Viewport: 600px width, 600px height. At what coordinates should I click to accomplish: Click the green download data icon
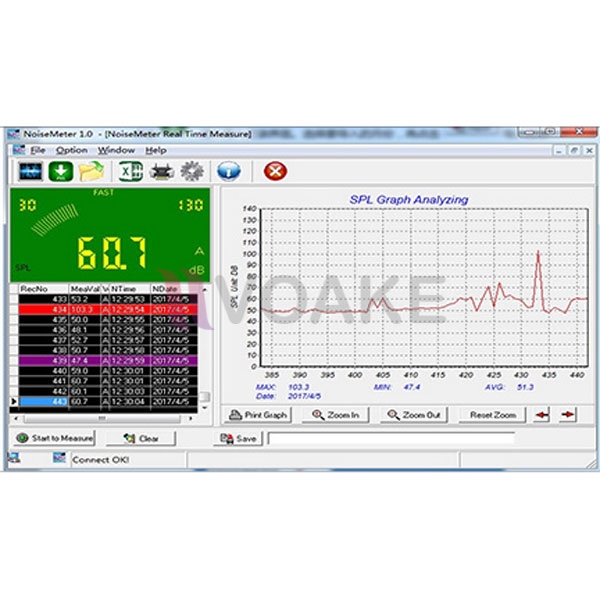(x=61, y=171)
